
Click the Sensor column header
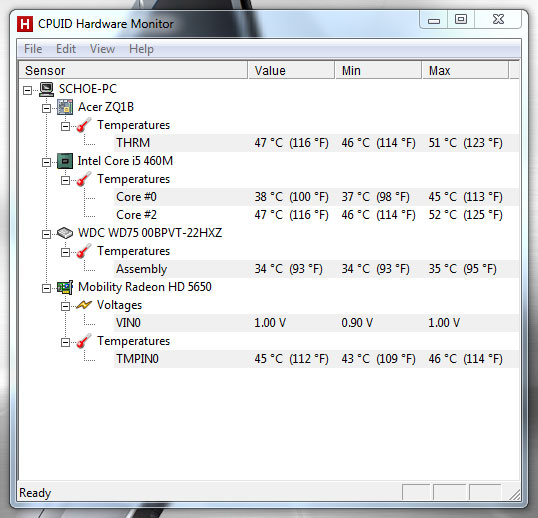[133, 70]
